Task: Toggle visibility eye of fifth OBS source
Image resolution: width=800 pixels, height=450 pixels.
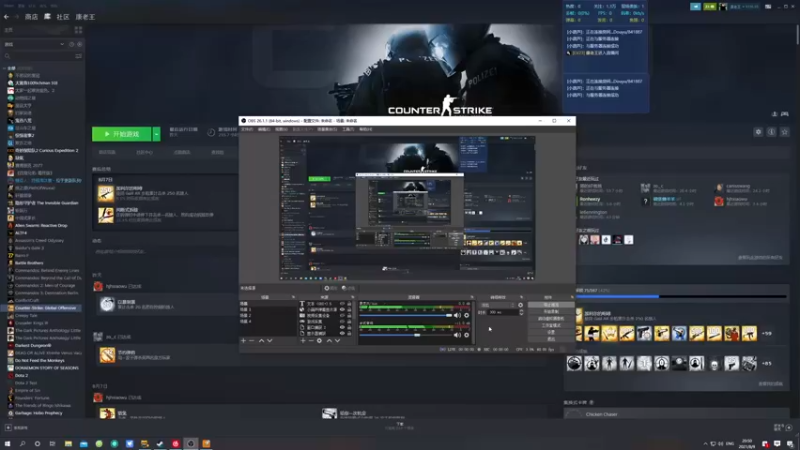Action: click(342, 328)
